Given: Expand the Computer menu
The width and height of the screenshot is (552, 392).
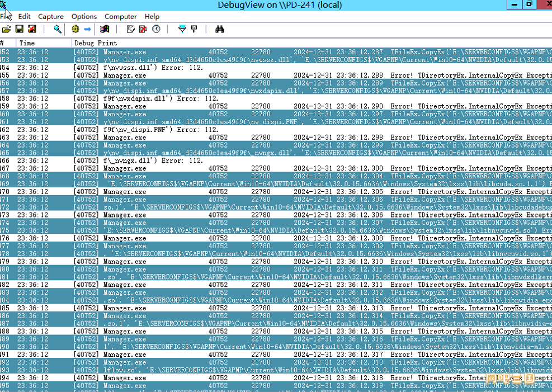Looking at the screenshot, I should [121, 17].
